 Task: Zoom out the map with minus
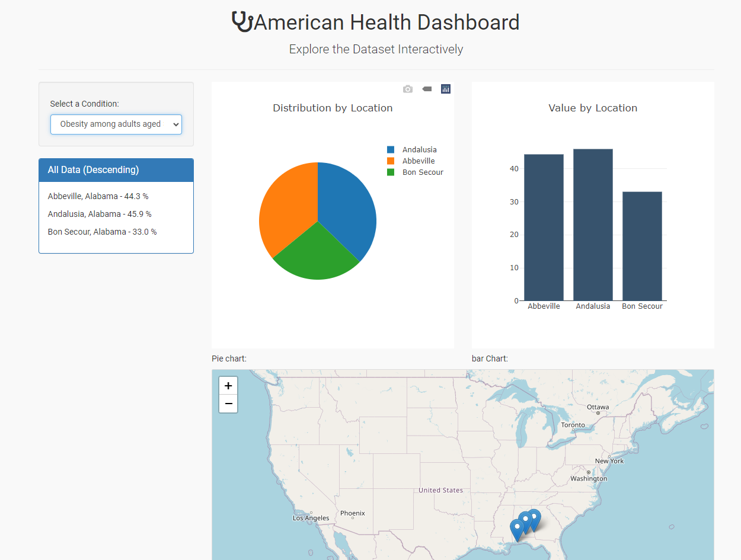tap(228, 404)
